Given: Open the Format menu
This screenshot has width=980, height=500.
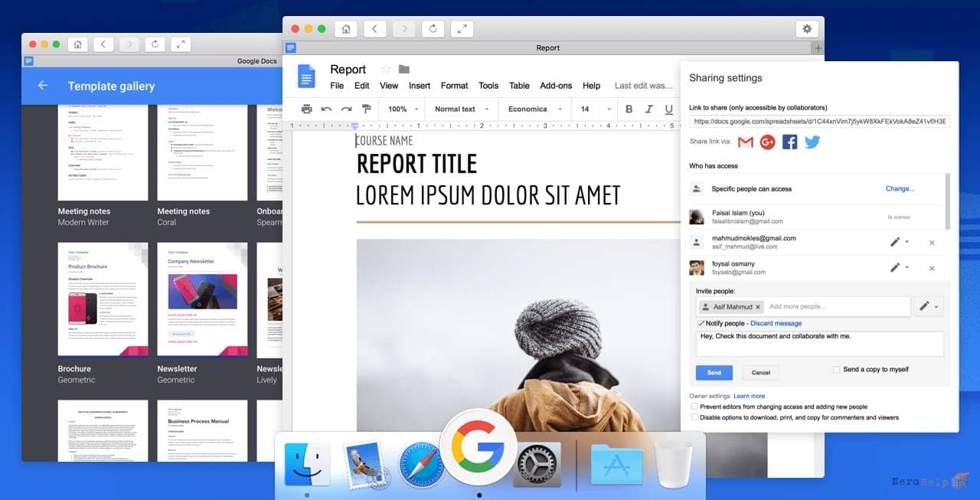Looking at the screenshot, I should (x=454, y=86).
